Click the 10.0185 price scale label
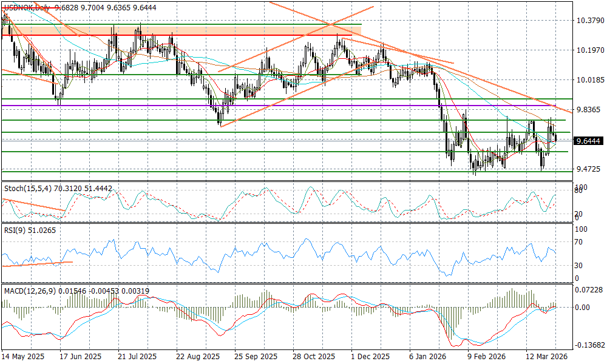 pyautogui.click(x=588, y=79)
